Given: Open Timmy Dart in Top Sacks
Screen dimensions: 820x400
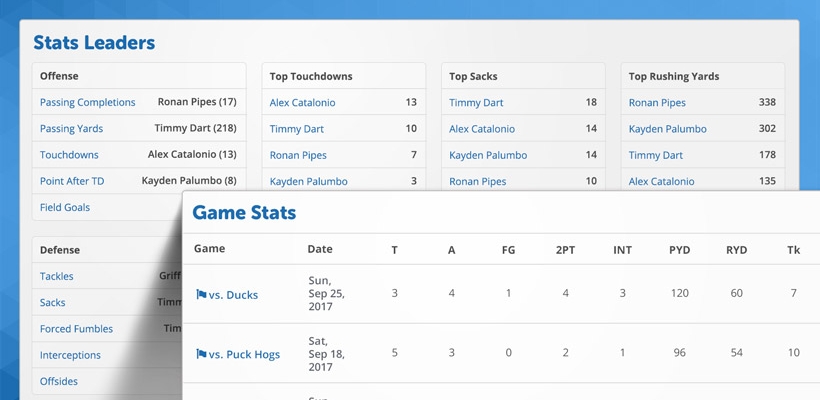Looking at the screenshot, I should (x=476, y=102).
